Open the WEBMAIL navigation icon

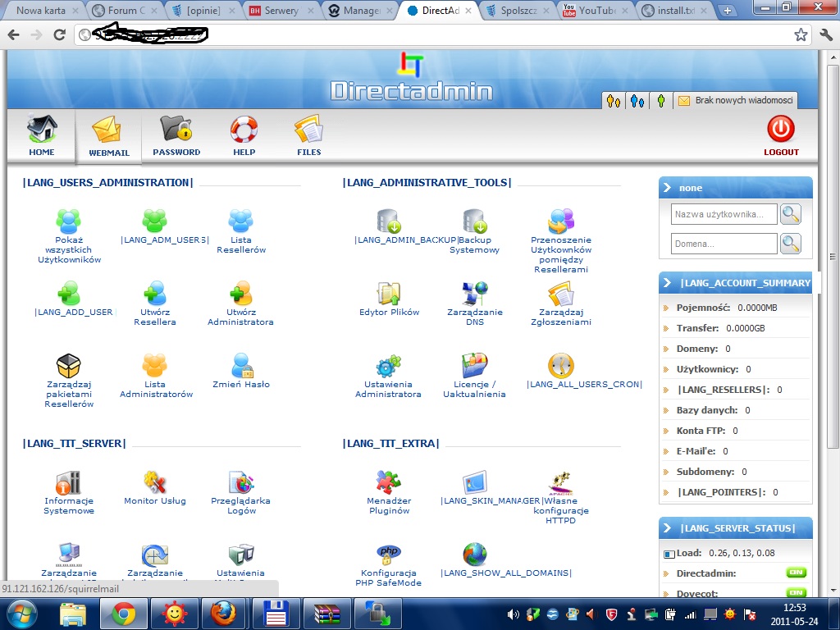107,129
